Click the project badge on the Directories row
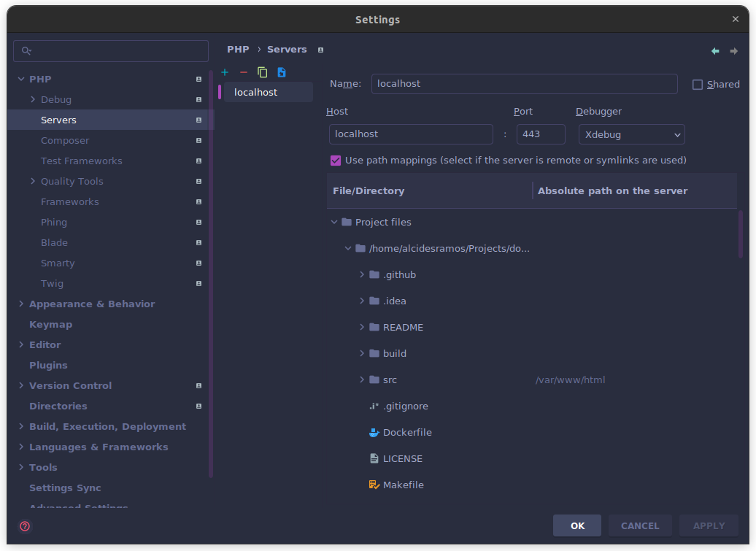Screen dimensions: 756x551 tap(198, 406)
